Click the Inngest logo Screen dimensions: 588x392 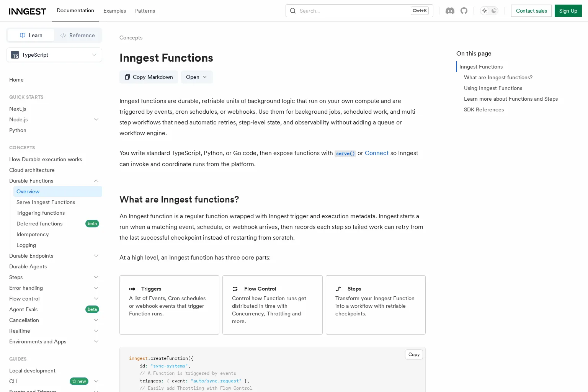click(x=28, y=11)
